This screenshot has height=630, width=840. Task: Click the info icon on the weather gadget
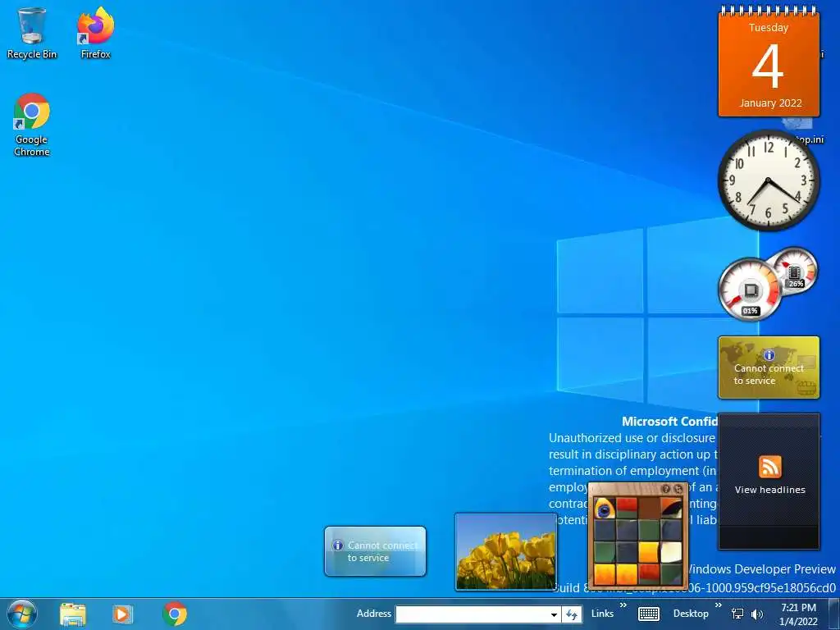337,546
